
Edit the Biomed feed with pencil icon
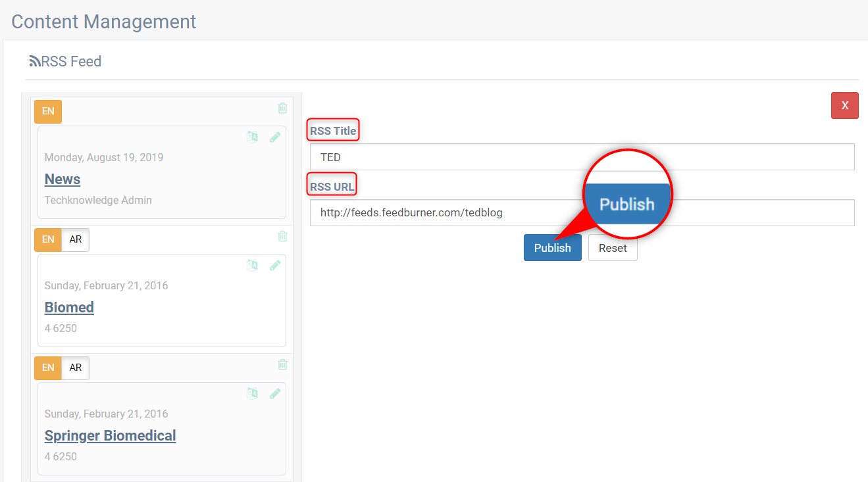coord(275,265)
